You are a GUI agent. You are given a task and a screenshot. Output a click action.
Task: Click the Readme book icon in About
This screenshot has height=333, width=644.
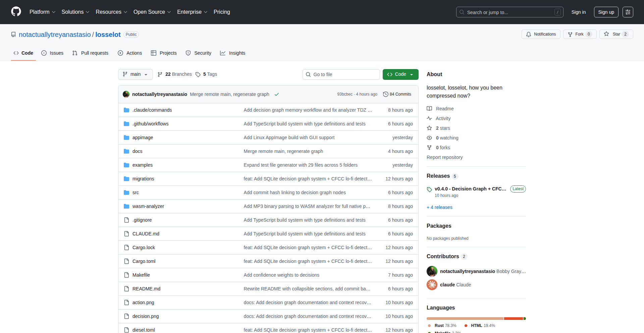(x=429, y=108)
